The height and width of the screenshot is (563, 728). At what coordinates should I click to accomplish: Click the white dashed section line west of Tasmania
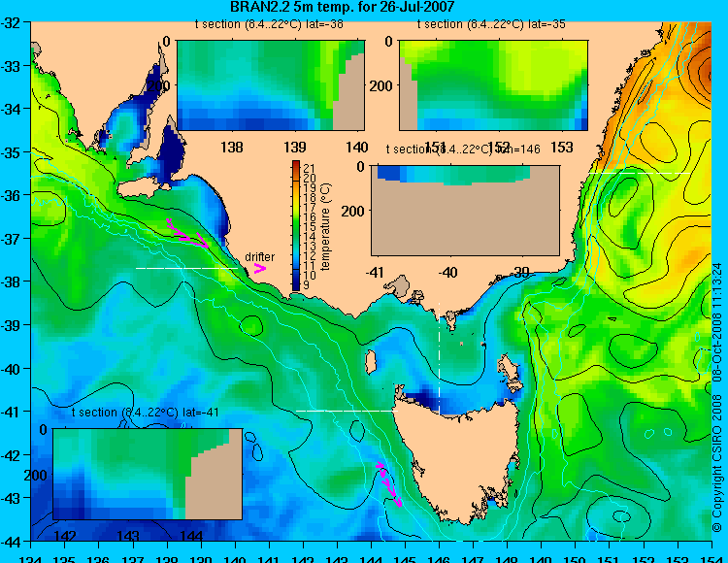[x=347, y=411]
